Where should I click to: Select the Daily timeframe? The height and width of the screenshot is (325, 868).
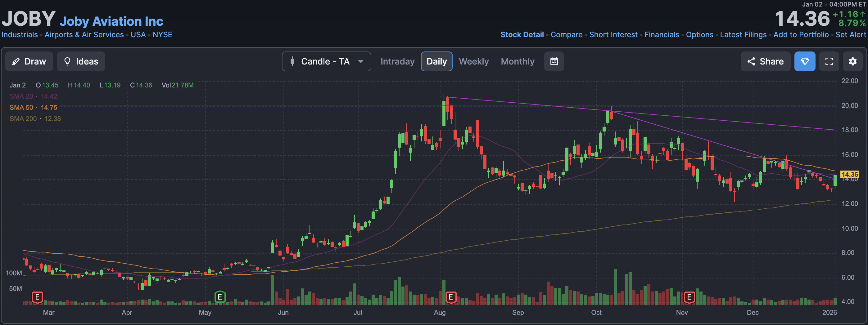(436, 61)
